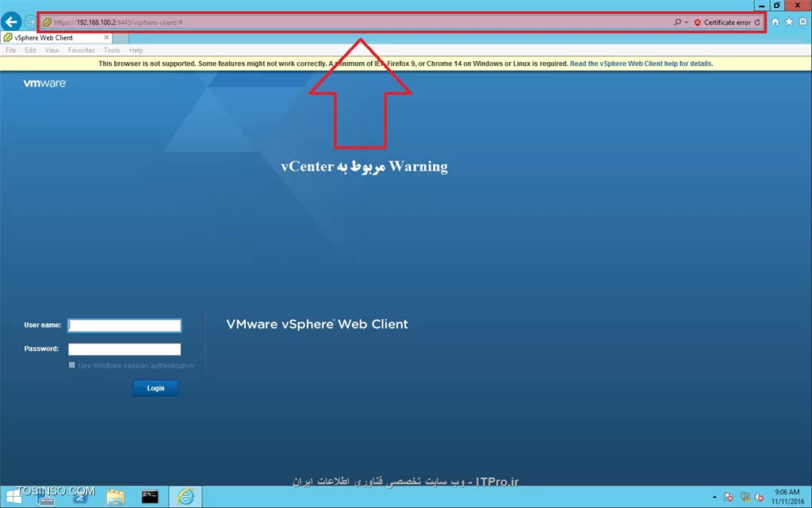Restore down the browser window
This screenshot has width=812, height=508.
click(x=777, y=6)
